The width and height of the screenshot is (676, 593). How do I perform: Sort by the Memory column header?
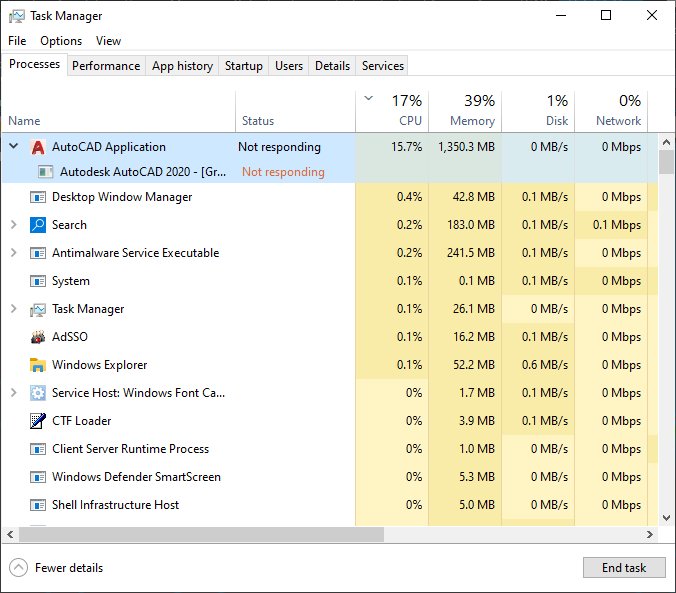[x=465, y=112]
